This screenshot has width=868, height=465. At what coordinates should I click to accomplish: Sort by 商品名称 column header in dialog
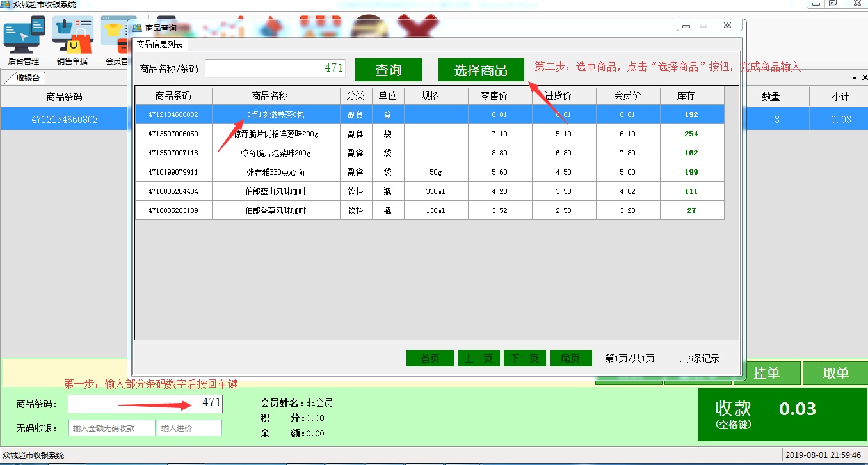[x=276, y=95]
